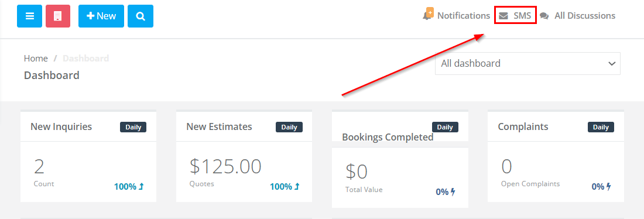Click the $125.00 Quotes value
Image resolution: width=644 pixels, height=219 pixels.
pos(225,166)
